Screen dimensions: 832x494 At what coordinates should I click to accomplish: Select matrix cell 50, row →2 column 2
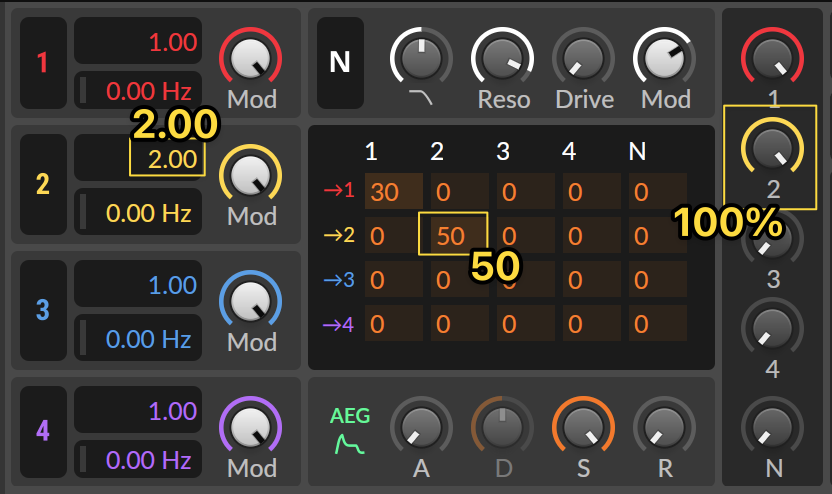point(460,235)
